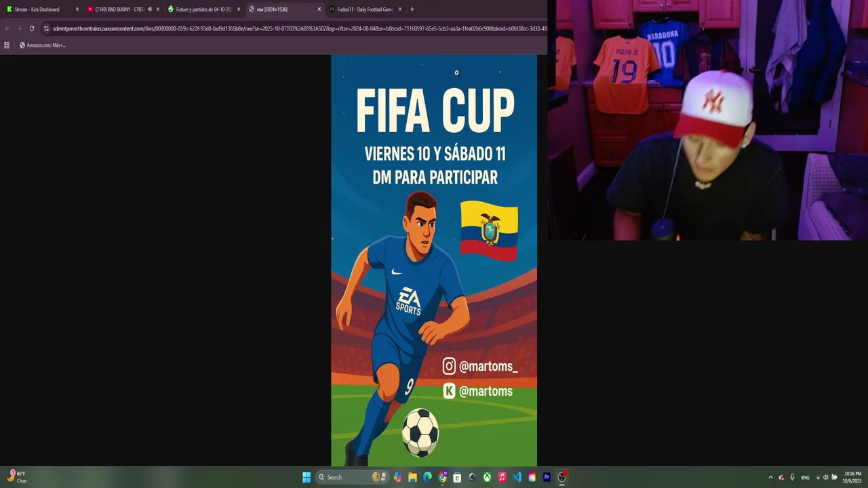Open the apps grid in bookmarks bar
This screenshot has height=488, width=868.
(x=7, y=45)
